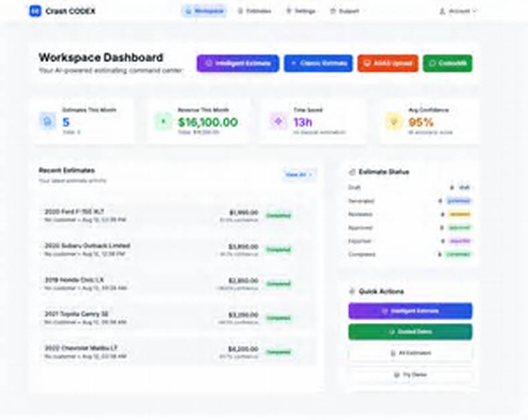Open All Estimates from Quick Actions
Screen dimensions: 528x420
[410, 353]
